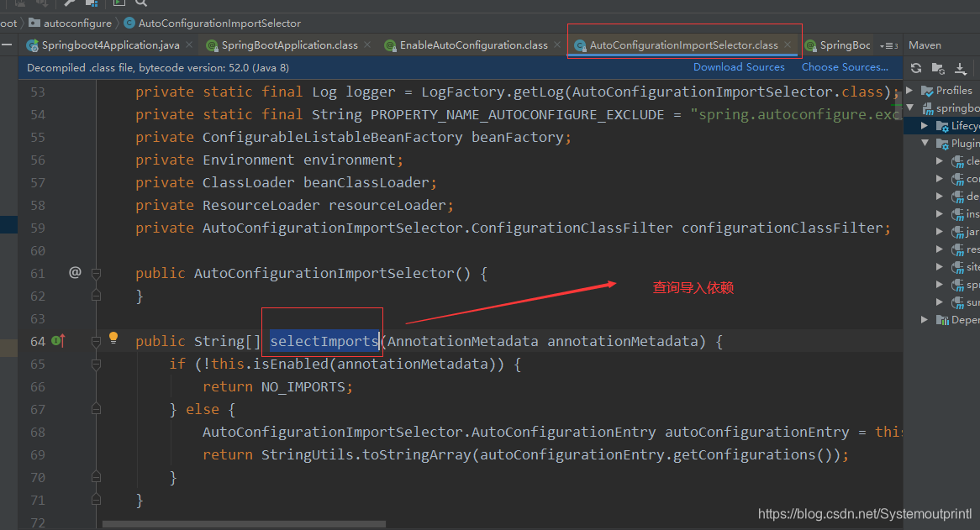Fold the if block at line 65
Image resolution: width=980 pixels, height=530 pixels.
click(97, 364)
